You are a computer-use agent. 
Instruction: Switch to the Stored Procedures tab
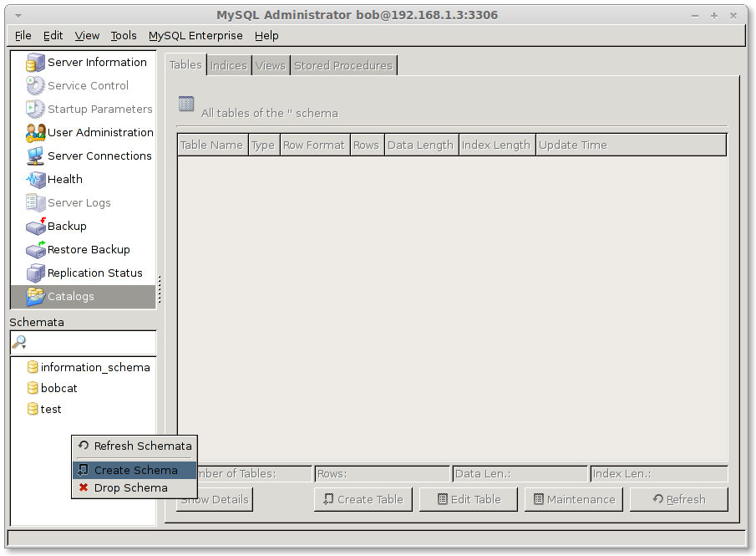click(x=343, y=66)
